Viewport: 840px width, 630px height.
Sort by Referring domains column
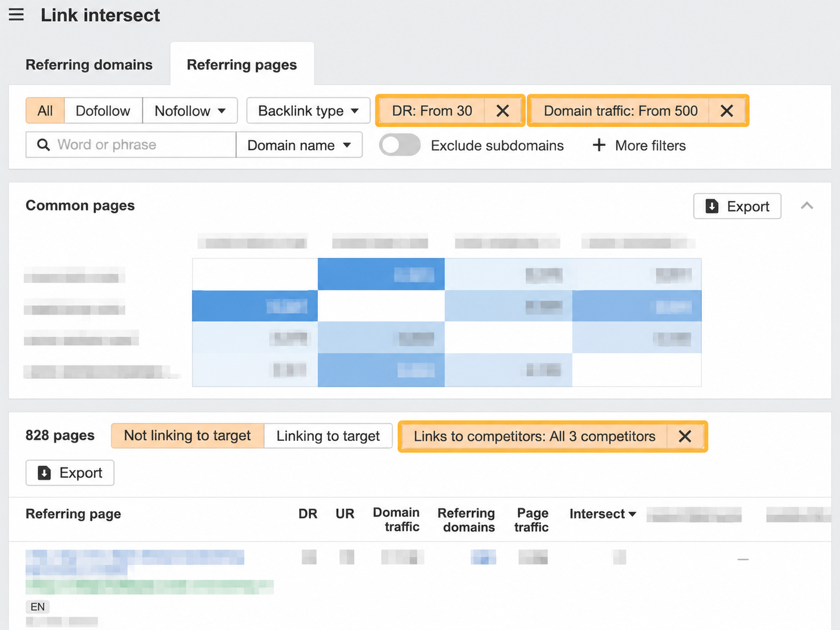[x=466, y=520]
